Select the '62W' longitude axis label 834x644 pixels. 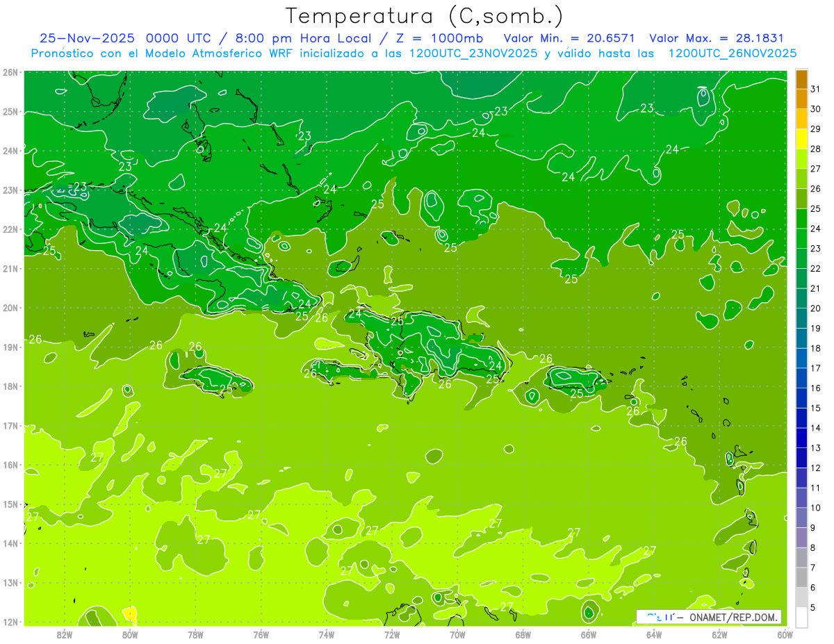tap(719, 634)
